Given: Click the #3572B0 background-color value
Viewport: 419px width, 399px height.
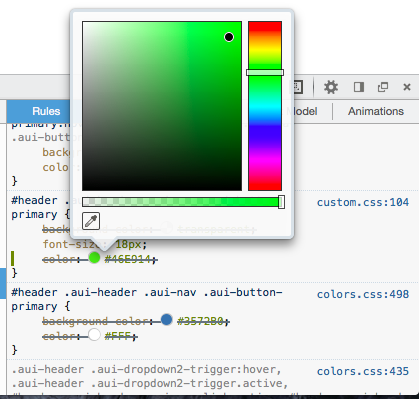Looking at the screenshot, I should (201, 321).
